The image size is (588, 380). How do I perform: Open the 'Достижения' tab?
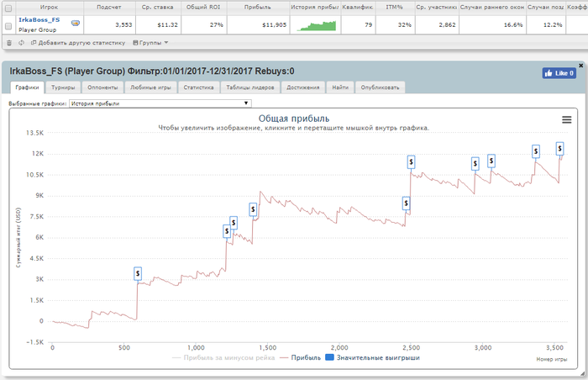[x=303, y=87]
